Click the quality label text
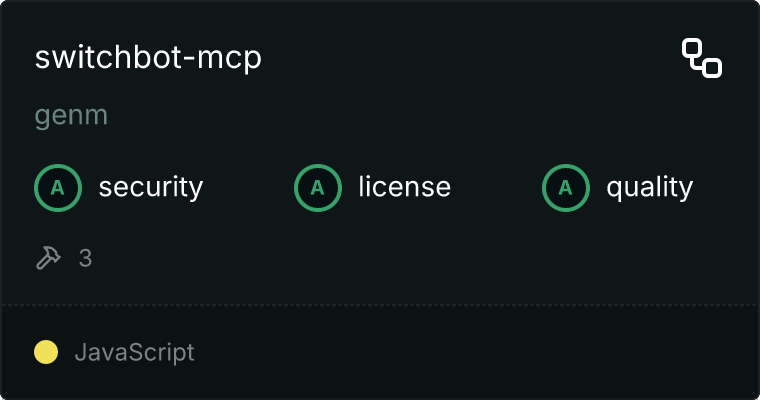 (649, 188)
